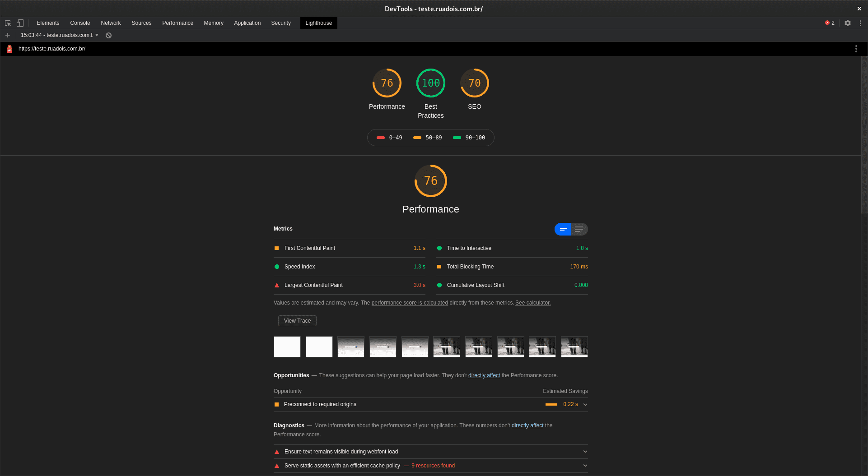
Task: Open the DevTools more options menu
Action: point(860,23)
